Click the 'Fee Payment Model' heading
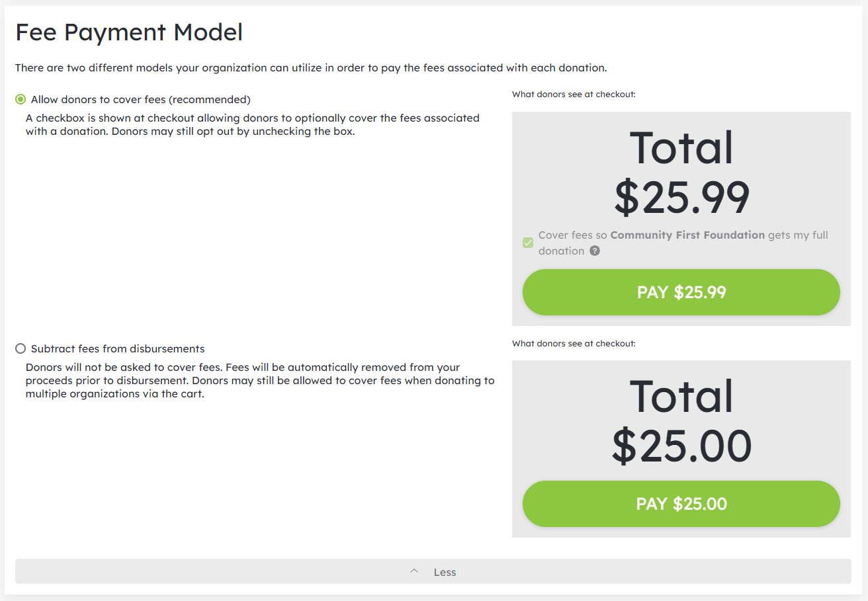This screenshot has width=868, height=601. 129,32
